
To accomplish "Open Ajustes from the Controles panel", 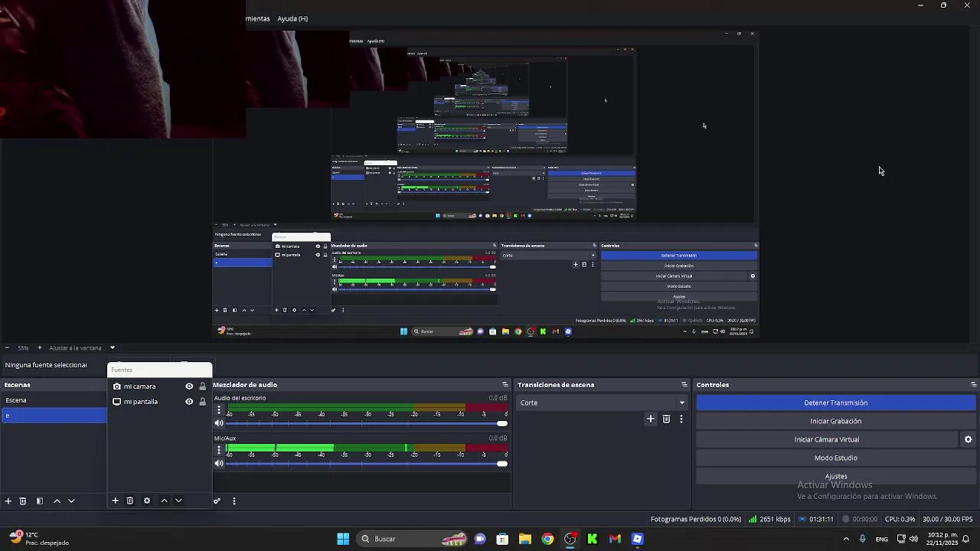I will (x=835, y=476).
